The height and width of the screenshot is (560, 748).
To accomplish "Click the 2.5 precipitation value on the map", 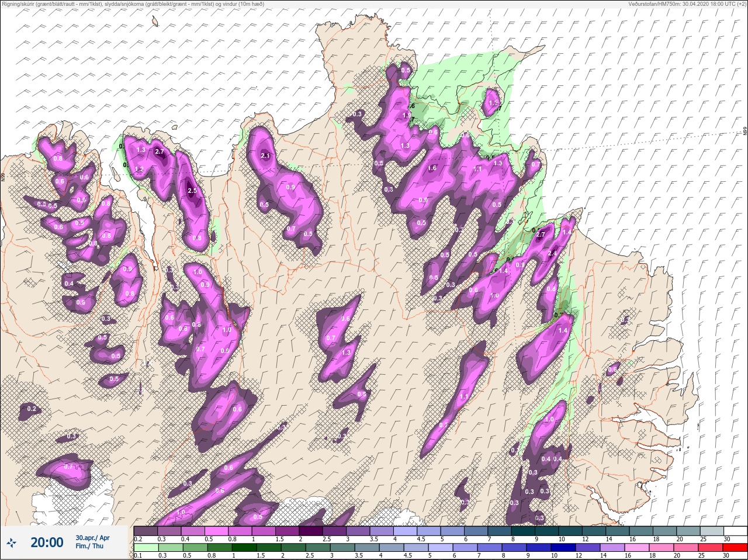I will (192, 191).
